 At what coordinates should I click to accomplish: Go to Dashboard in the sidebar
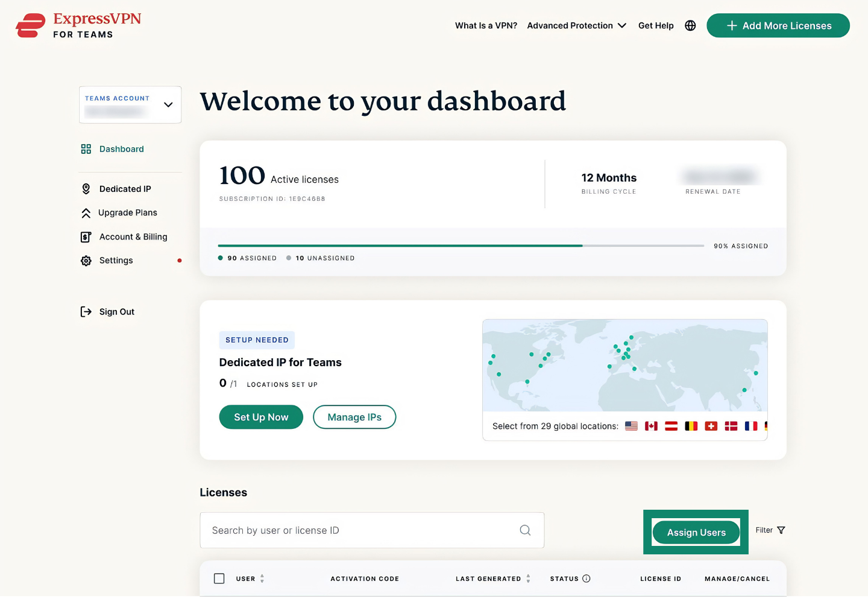click(x=121, y=149)
